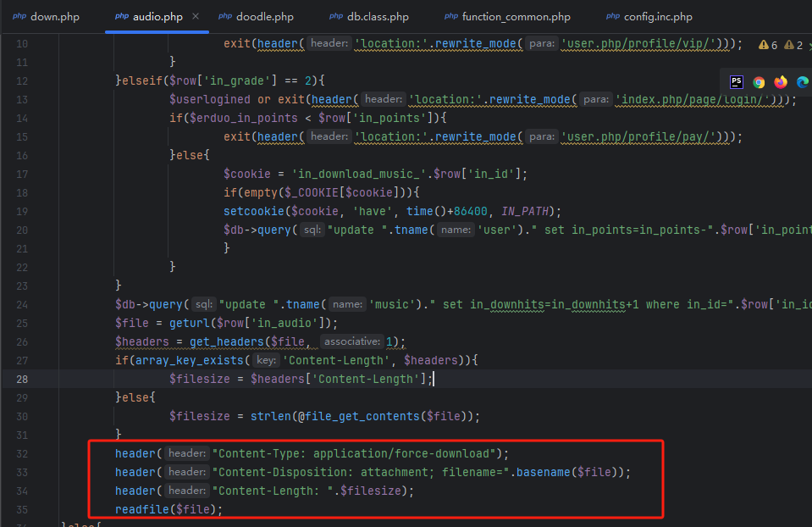Switch to the down.php tab
The image size is (812, 527).
point(46,17)
